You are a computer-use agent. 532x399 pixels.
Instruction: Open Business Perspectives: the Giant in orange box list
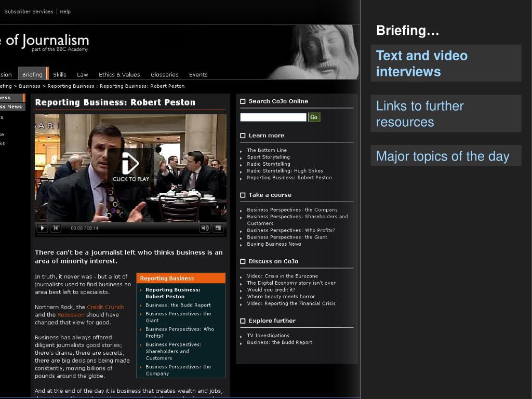pyautogui.click(x=178, y=317)
